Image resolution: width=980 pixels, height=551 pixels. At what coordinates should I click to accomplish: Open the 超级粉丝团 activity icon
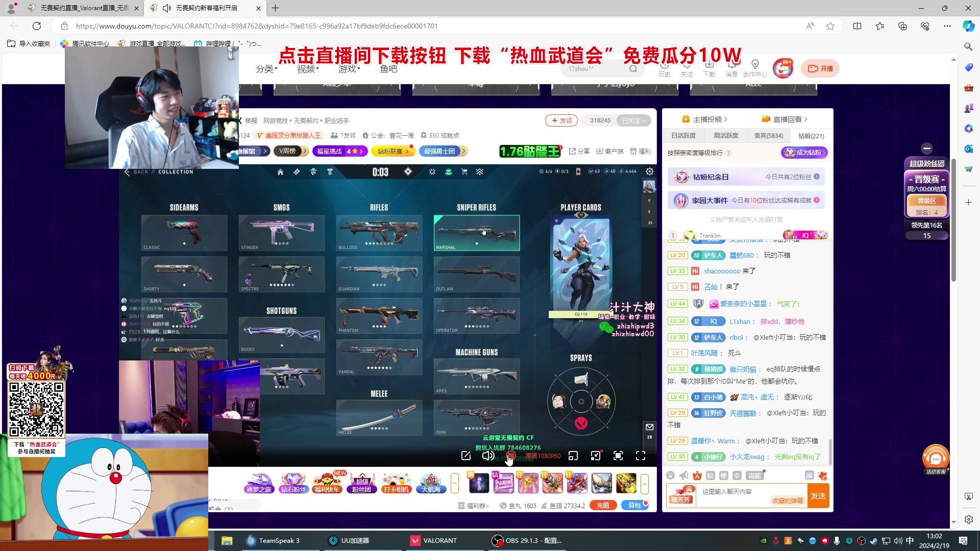click(x=362, y=483)
